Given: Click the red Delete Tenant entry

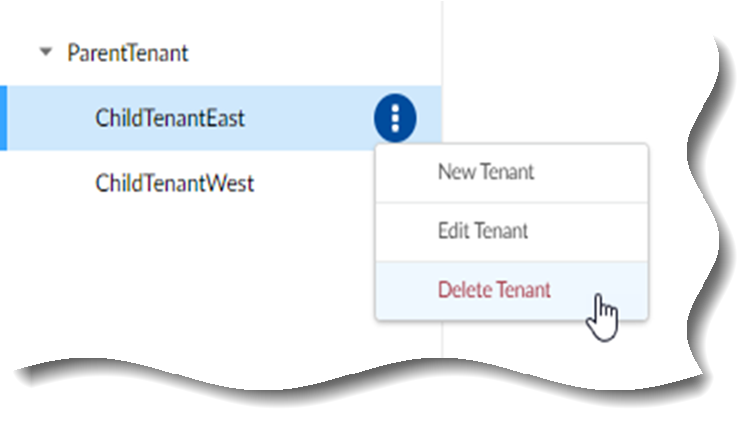Looking at the screenshot, I should 494,290.
